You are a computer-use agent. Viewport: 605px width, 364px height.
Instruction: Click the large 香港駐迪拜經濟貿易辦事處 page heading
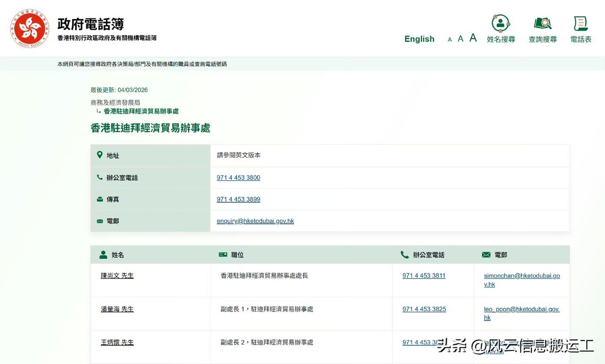pos(150,128)
